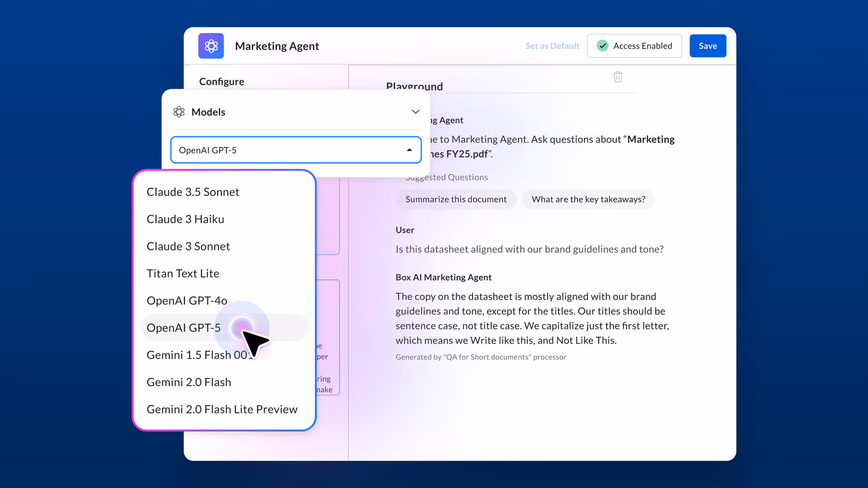Click the Set as Default link
This screenshot has width=868, height=488.
pyautogui.click(x=552, y=46)
